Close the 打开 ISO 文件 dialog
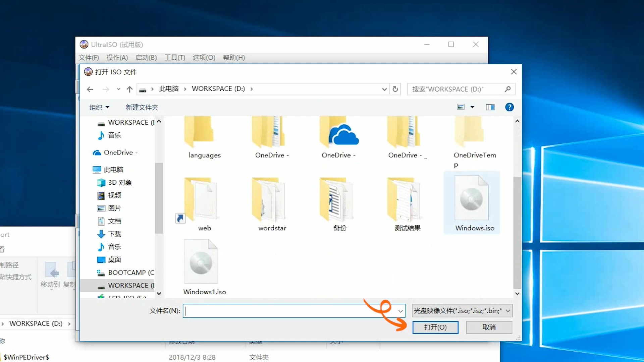The height and width of the screenshot is (362, 644). point(514,72)
